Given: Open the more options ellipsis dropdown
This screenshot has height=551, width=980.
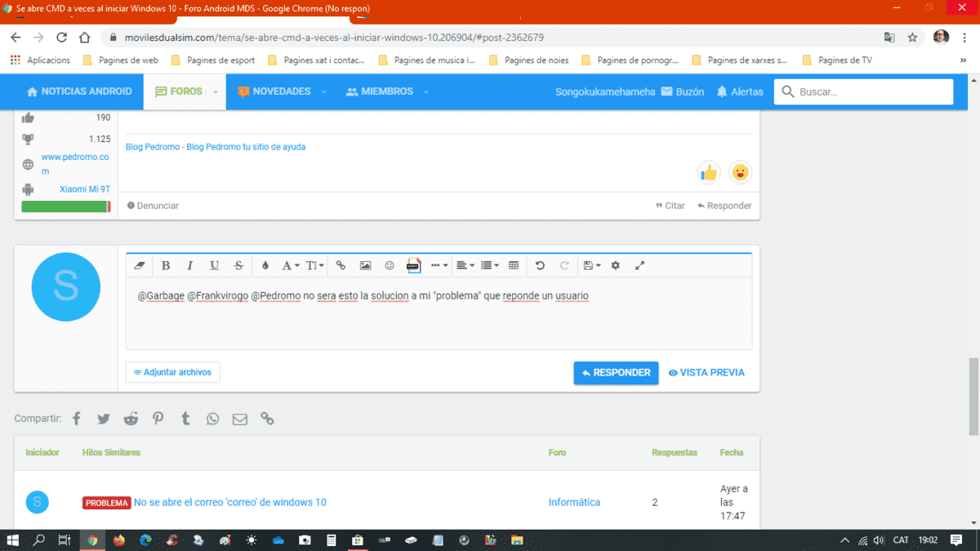Looking at the screenshot, I should [x=439, y=265].
